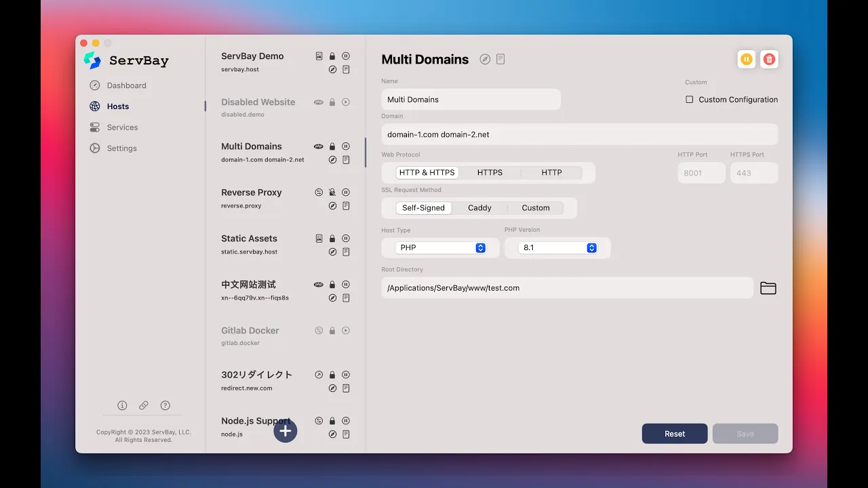View log for Node.js Support host
868x488 pixels.
click(x=346, y=434)
